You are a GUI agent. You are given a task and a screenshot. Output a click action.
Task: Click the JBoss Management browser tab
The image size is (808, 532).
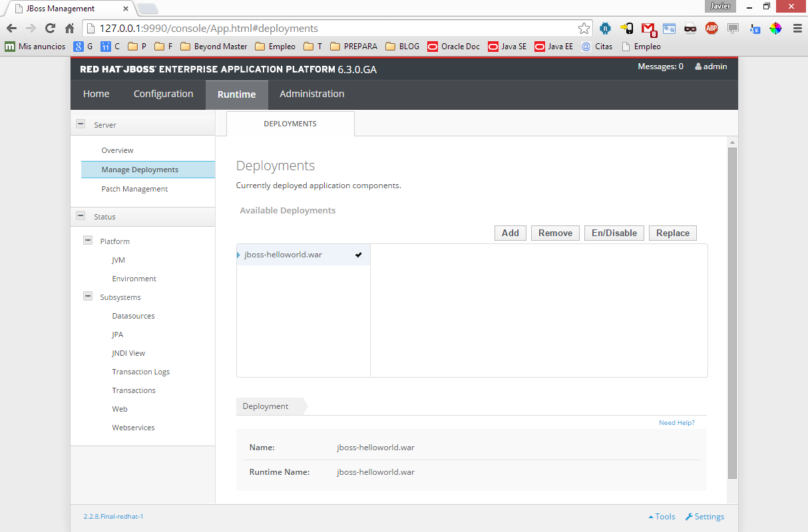(69, 9)
